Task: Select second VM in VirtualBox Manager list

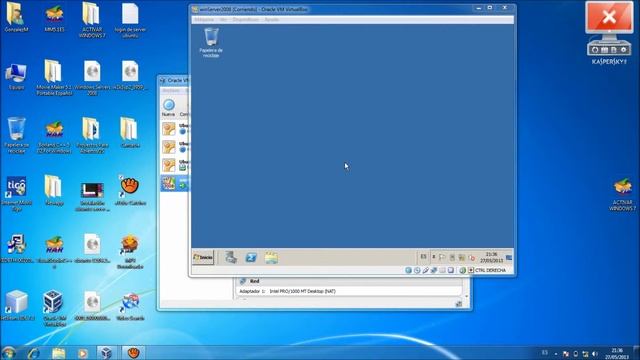Action: [175, 147]
